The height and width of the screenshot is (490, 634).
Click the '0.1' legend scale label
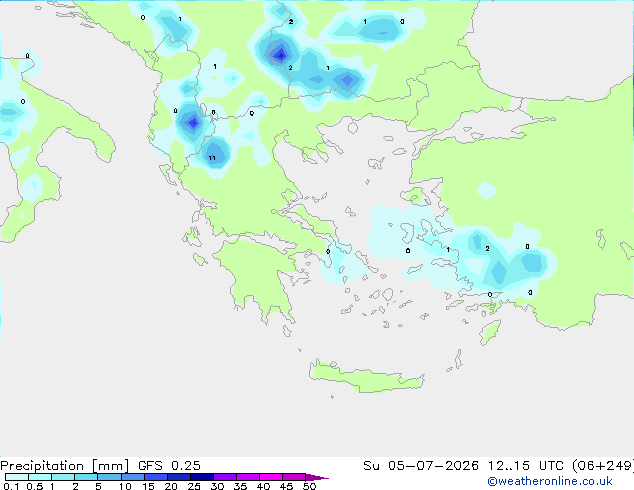pyautogui.click(x=11, y=486)
